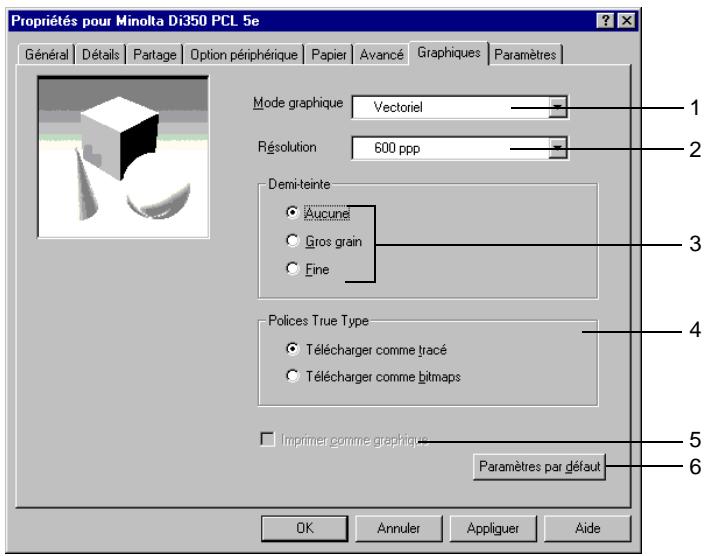Open the Paramètres tab
Viewport: 706px width, 556px height.
[x=525, y=54]
